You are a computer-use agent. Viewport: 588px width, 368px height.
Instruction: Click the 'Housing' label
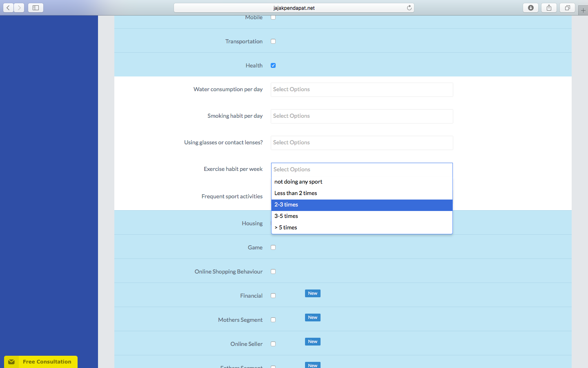(252, 223)
